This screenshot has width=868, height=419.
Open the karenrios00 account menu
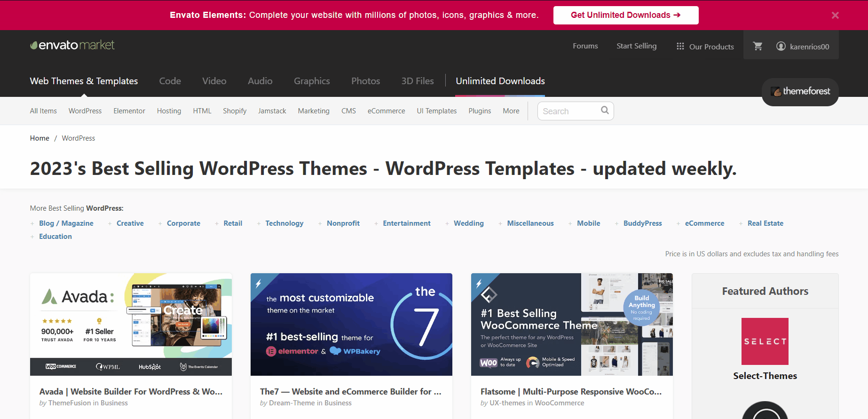[803, 47]
